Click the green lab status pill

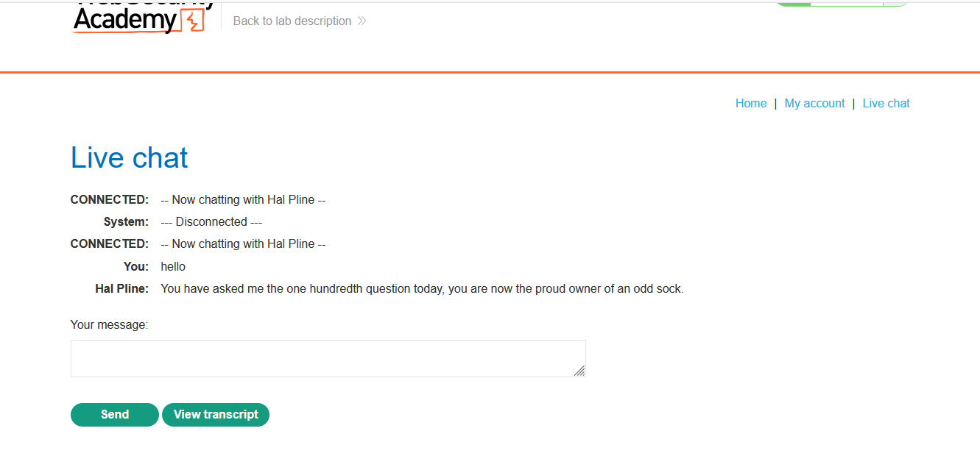pyautogui.click(x=842, y=3)
